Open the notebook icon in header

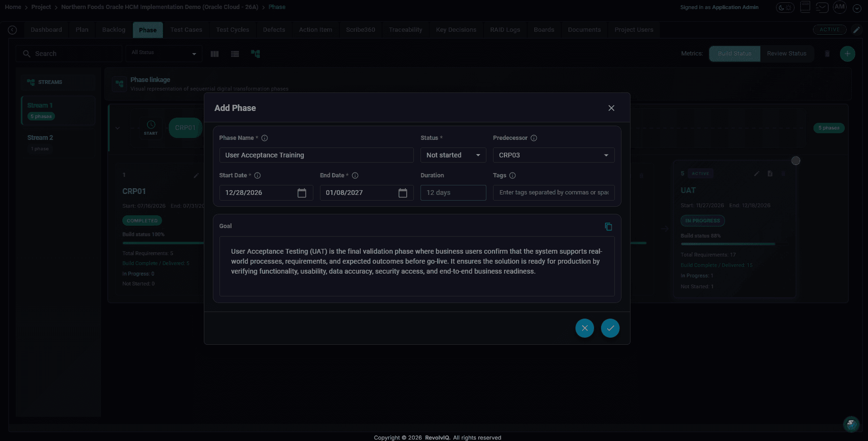pos(805,7)
